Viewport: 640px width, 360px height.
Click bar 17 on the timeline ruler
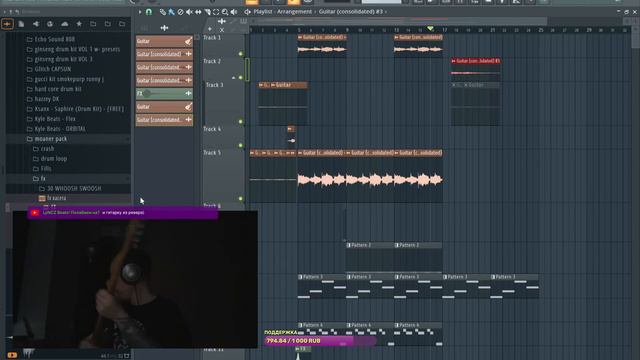[x=444, y=30]
